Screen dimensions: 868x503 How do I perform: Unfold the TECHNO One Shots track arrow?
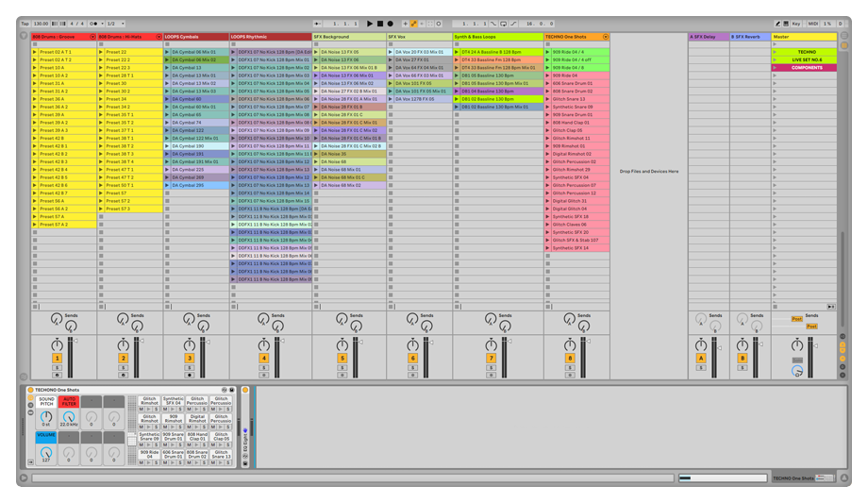[606, 37]
